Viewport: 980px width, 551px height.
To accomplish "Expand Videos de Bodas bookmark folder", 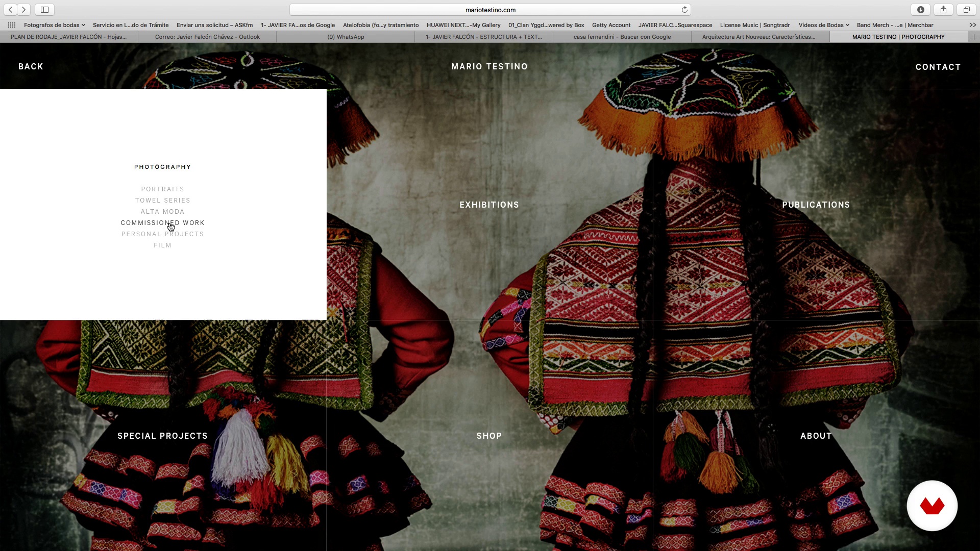I will [x=824, y=25].
